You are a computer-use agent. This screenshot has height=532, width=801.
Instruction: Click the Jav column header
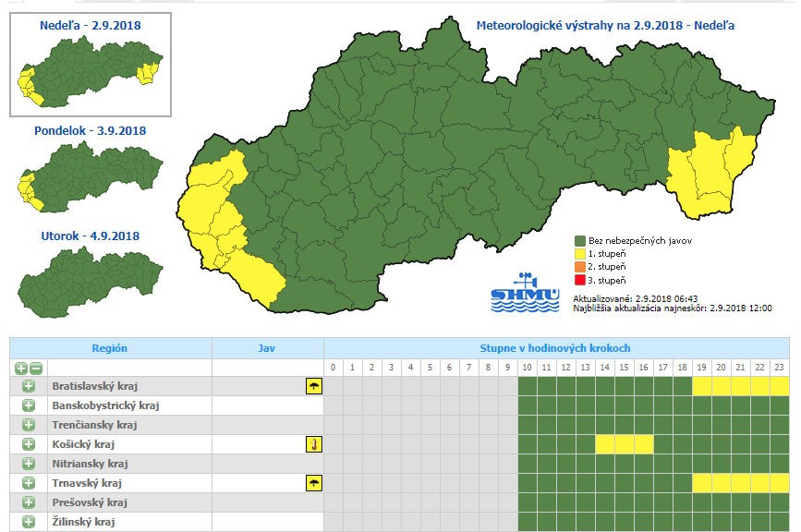[267, 348]
